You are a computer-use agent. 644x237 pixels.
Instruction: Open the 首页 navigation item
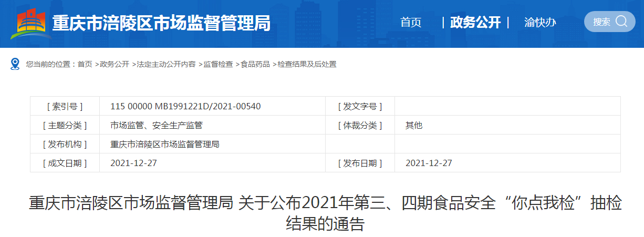tap(411, 23)
